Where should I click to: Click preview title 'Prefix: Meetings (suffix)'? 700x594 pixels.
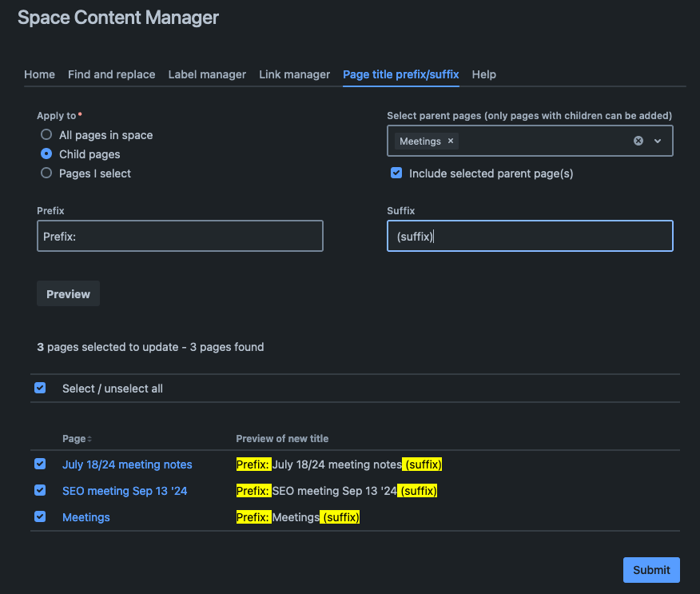(x=298, y=517)
